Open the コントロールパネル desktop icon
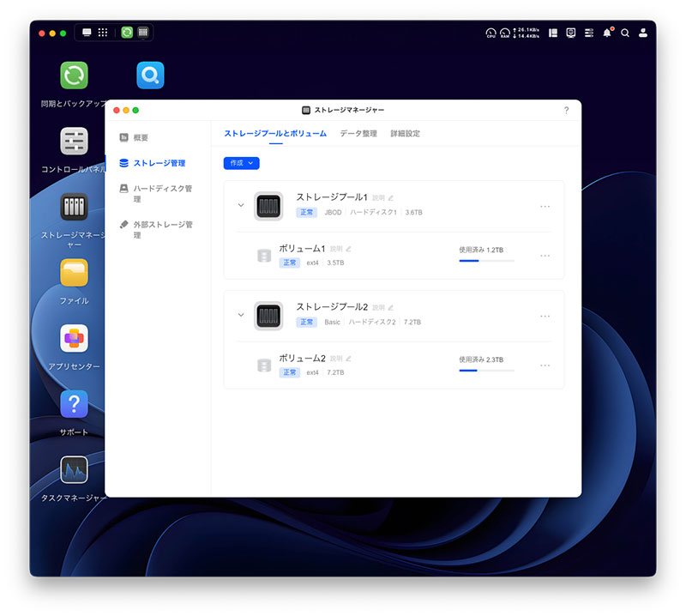Viewport: 686px width, 616px height. 74,142
